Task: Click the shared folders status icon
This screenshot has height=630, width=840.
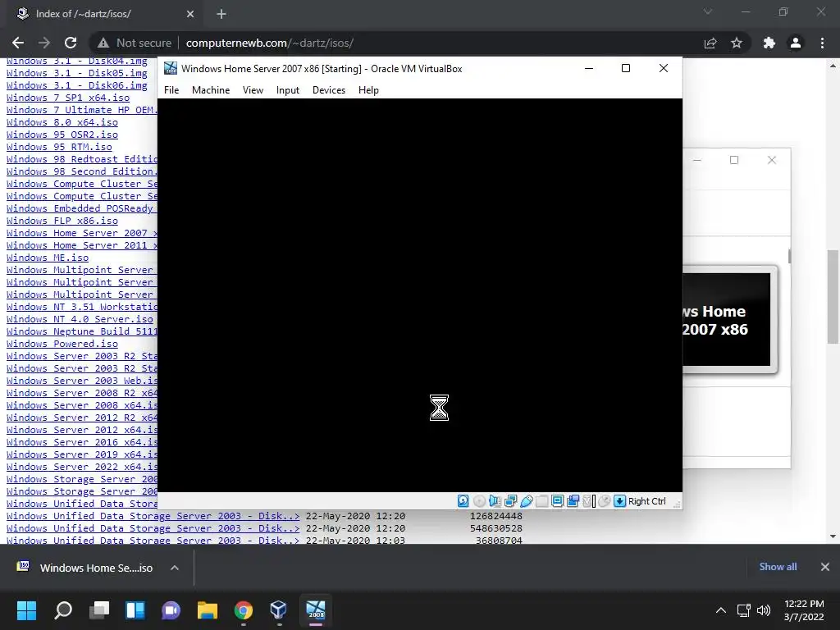Action: pos(541,501)
